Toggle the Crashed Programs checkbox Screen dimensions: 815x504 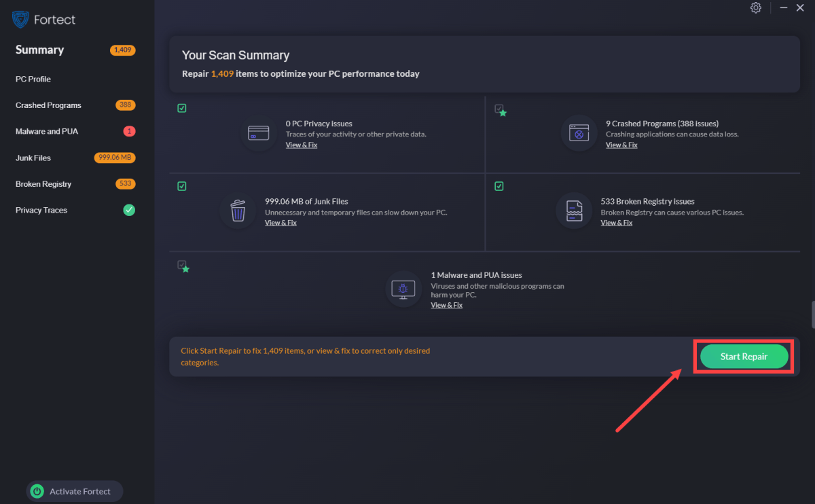coord(501,109)
